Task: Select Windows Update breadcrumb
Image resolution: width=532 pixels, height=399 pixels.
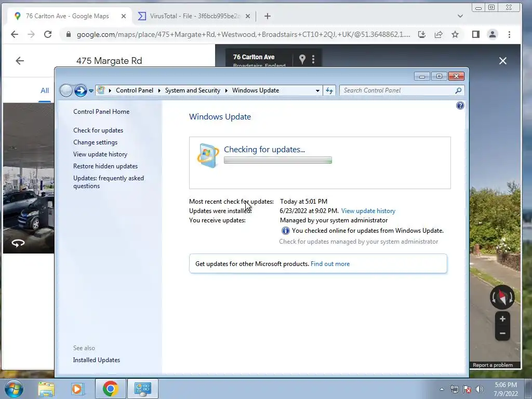Action: pos(256,90)
